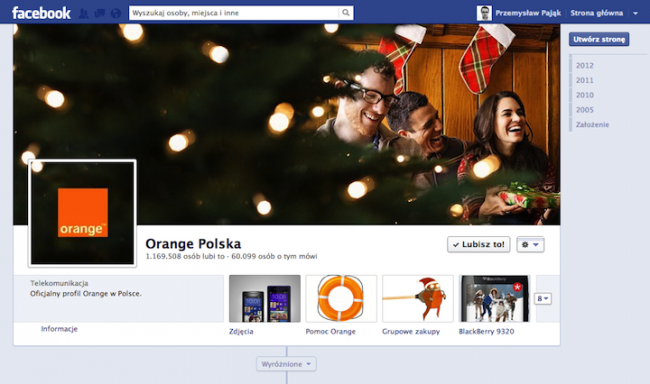Click BlackBerry 9320 label
This screenshot has width=650, height=384.
coord(486,331)
